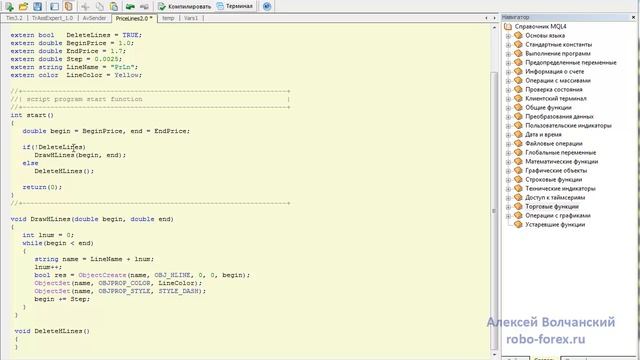The height and width of the screenshot is (360, 640).
Task: Click the Доступ к таймсериям book icon
Action: point(518,197)
